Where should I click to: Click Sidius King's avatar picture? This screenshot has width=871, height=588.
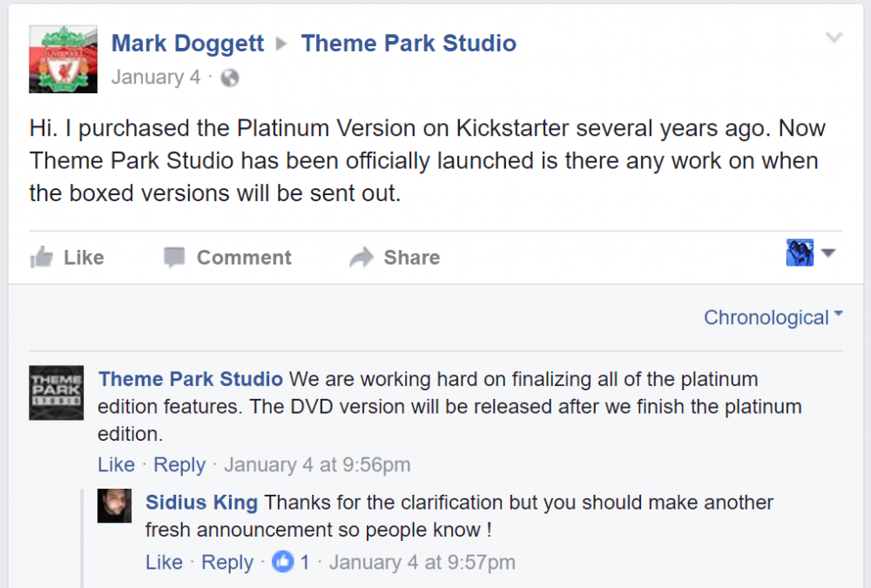[x=114, y=505]
